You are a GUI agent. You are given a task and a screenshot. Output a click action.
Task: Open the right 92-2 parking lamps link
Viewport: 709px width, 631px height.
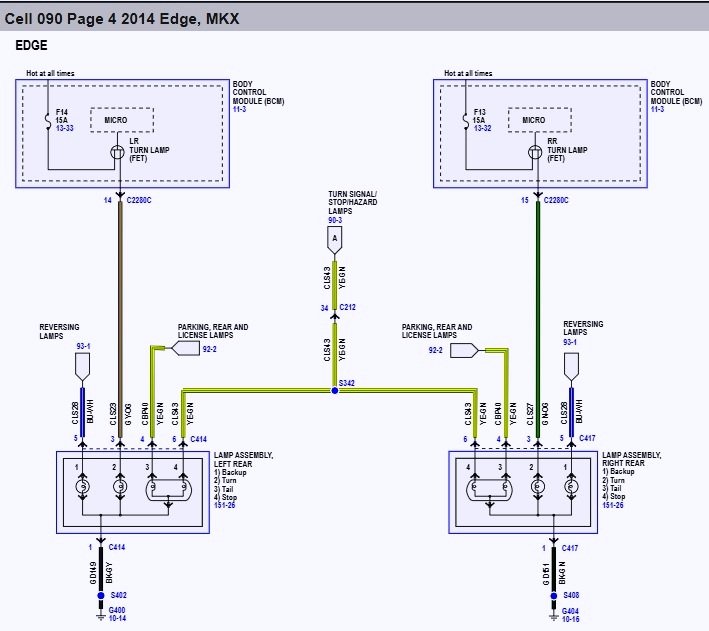click(435, 350)
